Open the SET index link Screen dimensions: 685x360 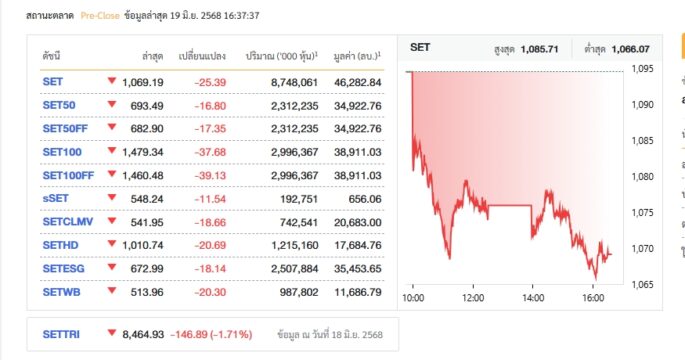(x=52, y=82)
